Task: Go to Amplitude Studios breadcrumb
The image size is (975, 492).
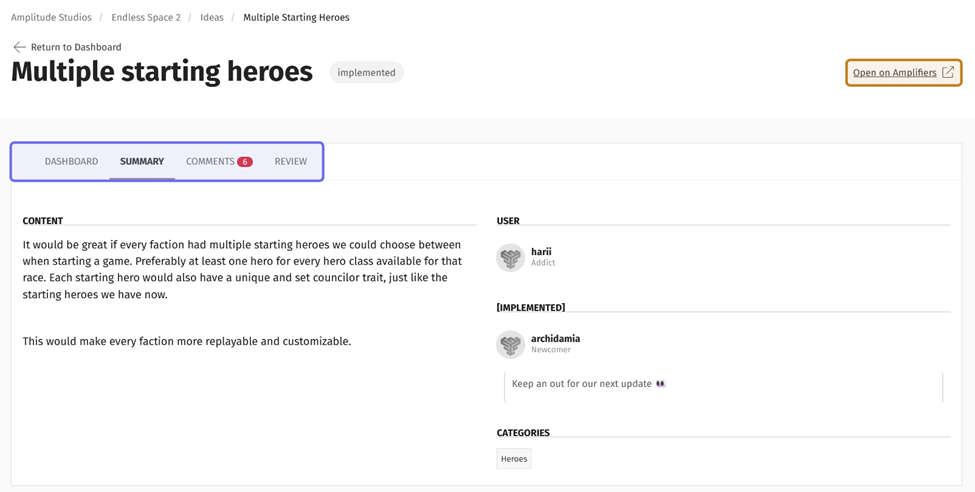Action: coord(51,17)
